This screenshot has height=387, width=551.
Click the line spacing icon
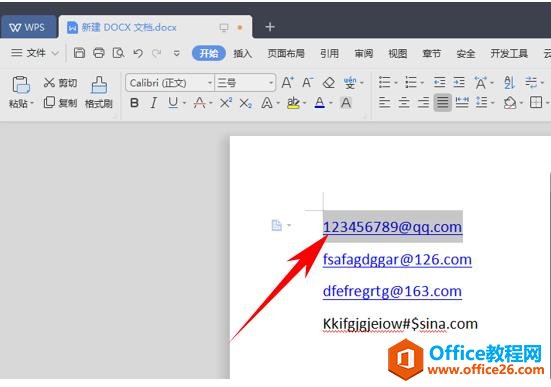pos(482,103)
